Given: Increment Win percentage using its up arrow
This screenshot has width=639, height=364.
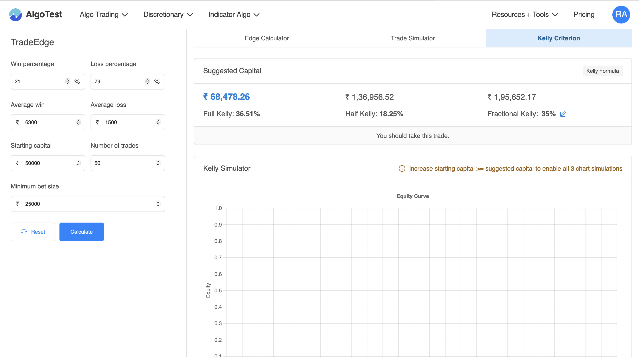Looking at the screenshot, I should pos(67,80).
